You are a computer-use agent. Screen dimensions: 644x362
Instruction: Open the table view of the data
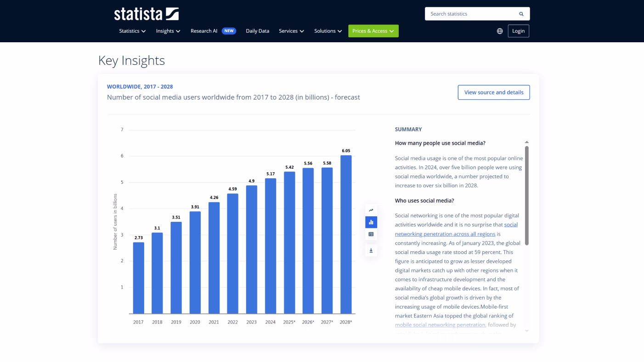[x=371, y=234]
